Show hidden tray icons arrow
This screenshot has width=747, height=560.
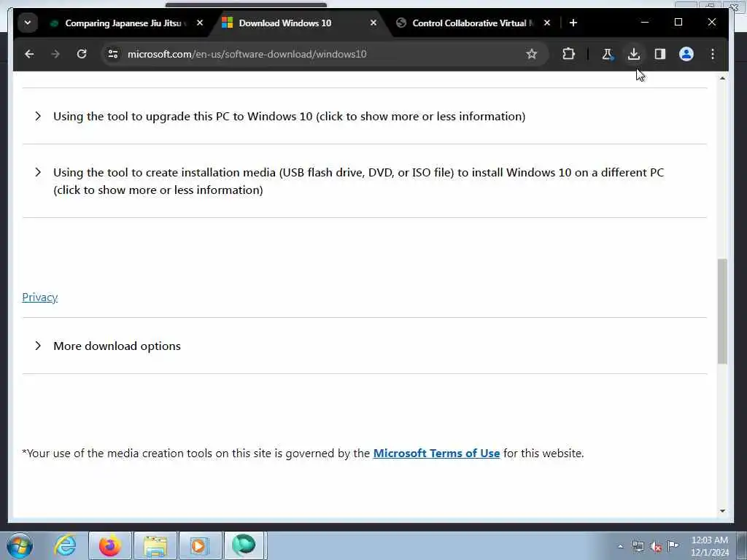click(620, 547)
